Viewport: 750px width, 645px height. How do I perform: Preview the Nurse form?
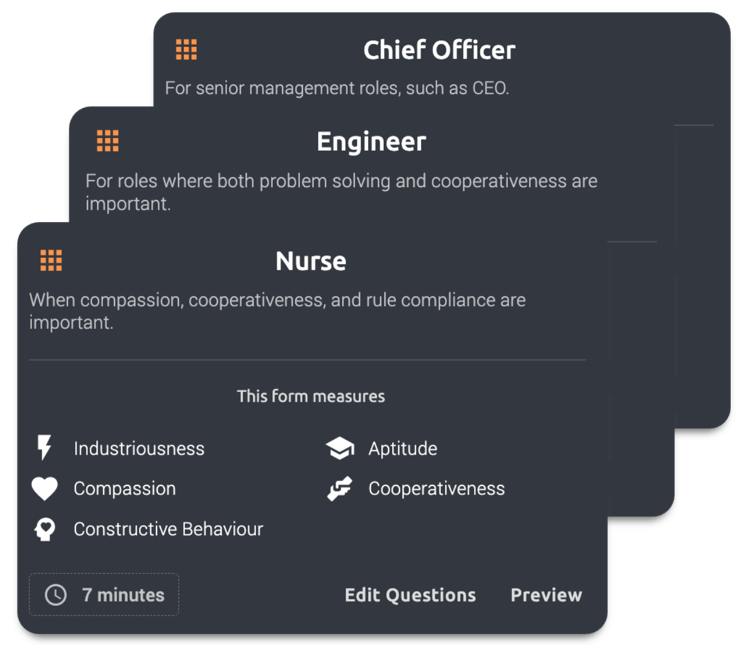click(x=546, y=595)
